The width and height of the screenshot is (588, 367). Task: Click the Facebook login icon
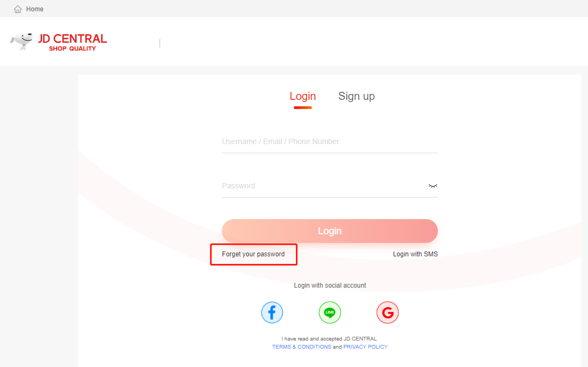(272, 312)
